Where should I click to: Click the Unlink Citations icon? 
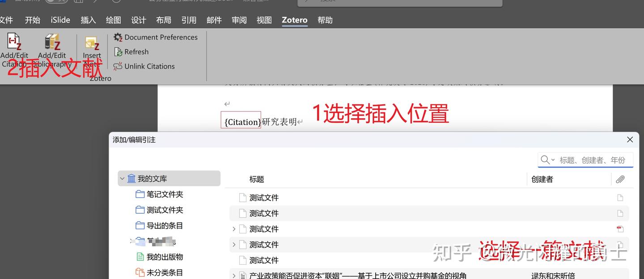(118, 66)
